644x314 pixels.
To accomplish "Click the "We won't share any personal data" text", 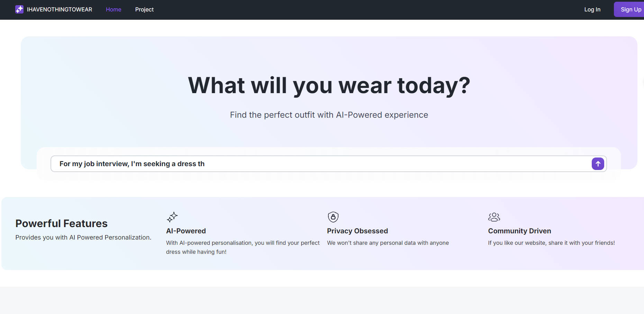I will (x=388, y=243).
